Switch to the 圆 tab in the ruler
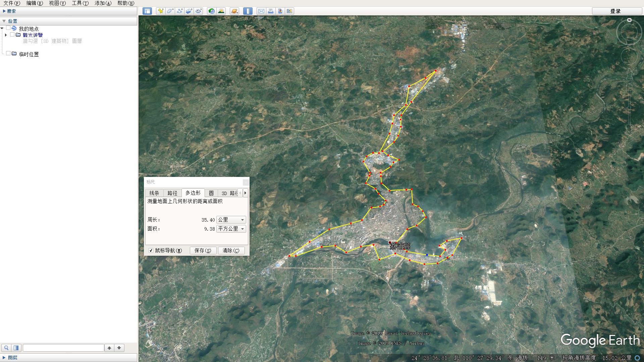Image resolution: width=644 pixels, height=362 pixels. click(211, 193)
